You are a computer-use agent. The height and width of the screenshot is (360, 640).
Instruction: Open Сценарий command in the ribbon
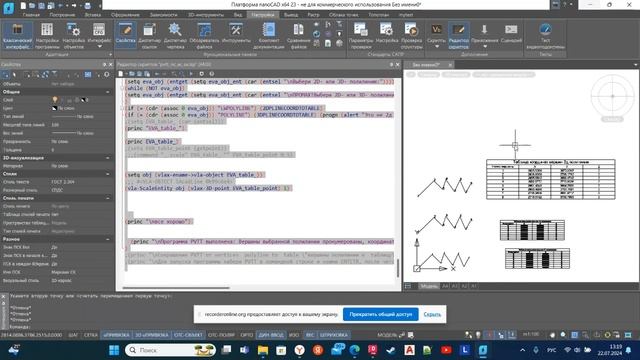point(511,33)
